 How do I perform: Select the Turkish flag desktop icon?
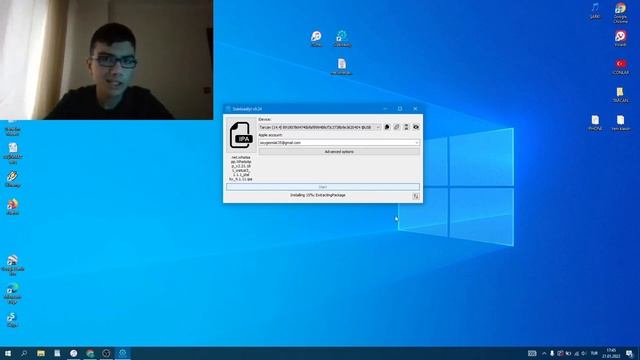click(621, 67)
